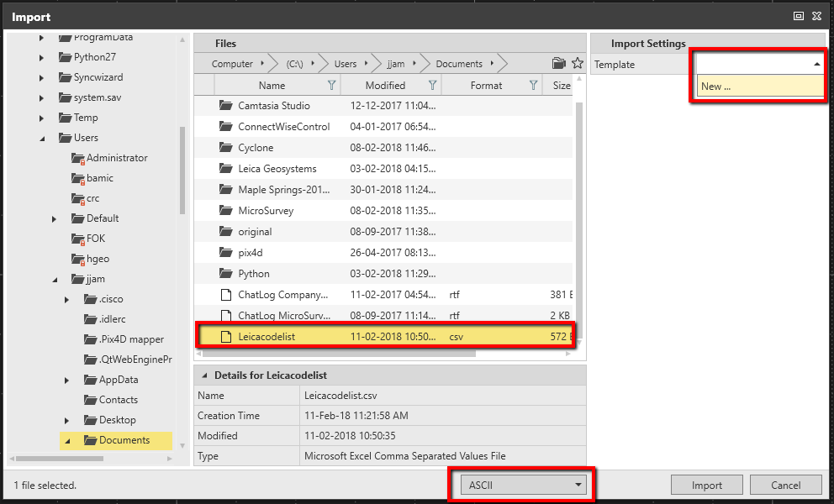The width and height of the screenshot is (834, 504).
Task: Click the Name column filter icon
Action: point(331,85)
